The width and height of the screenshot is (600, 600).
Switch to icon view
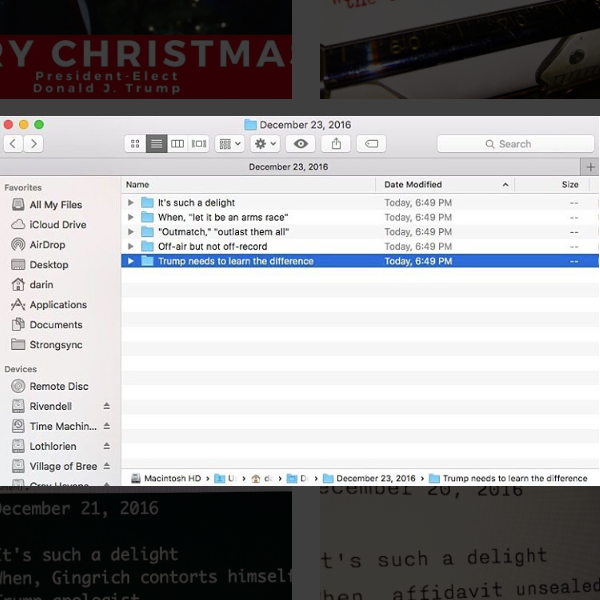point(135,144)
